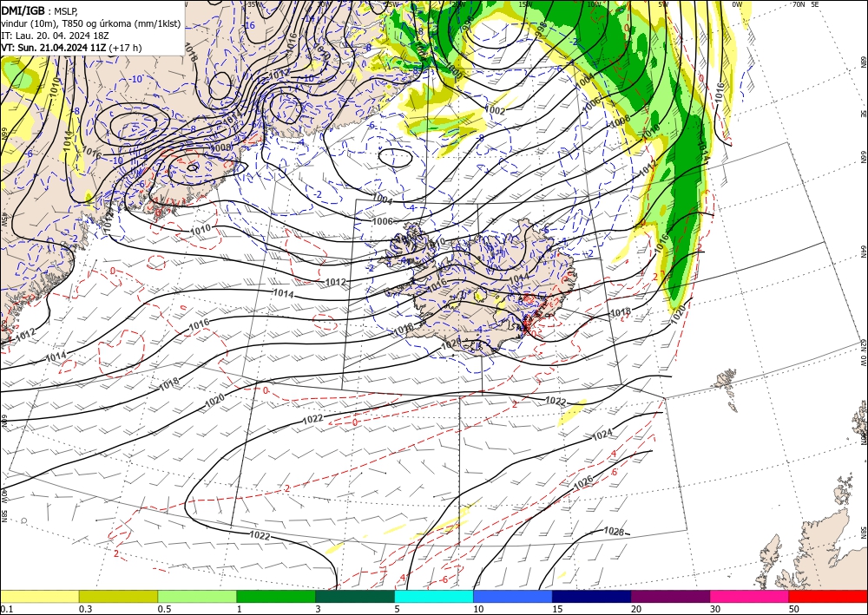Image resolution: width=868 pixels, height=615 pixels.
Task: Click the pale yellow 0.1 mm legend swatch
Action: click(39, 596)
